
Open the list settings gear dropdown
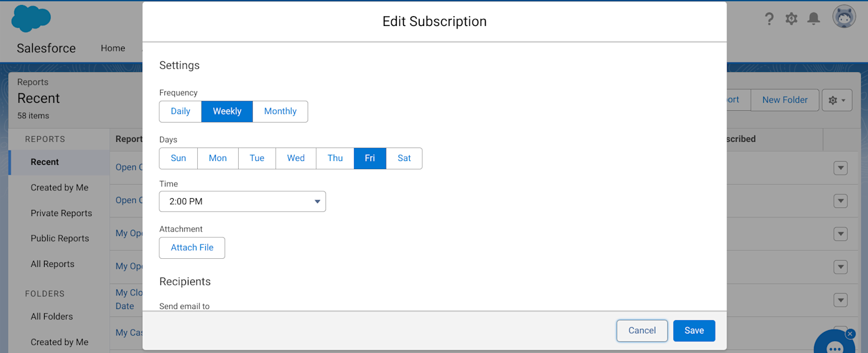click(837, 100)
